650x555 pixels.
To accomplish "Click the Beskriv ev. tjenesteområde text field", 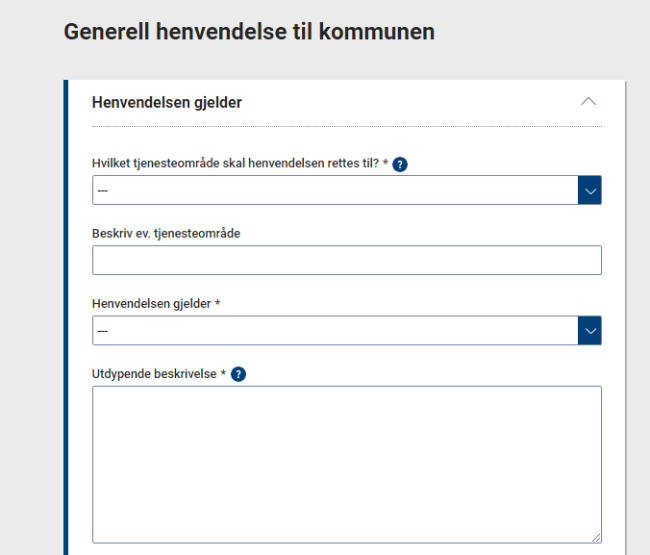I will [347, 260].
